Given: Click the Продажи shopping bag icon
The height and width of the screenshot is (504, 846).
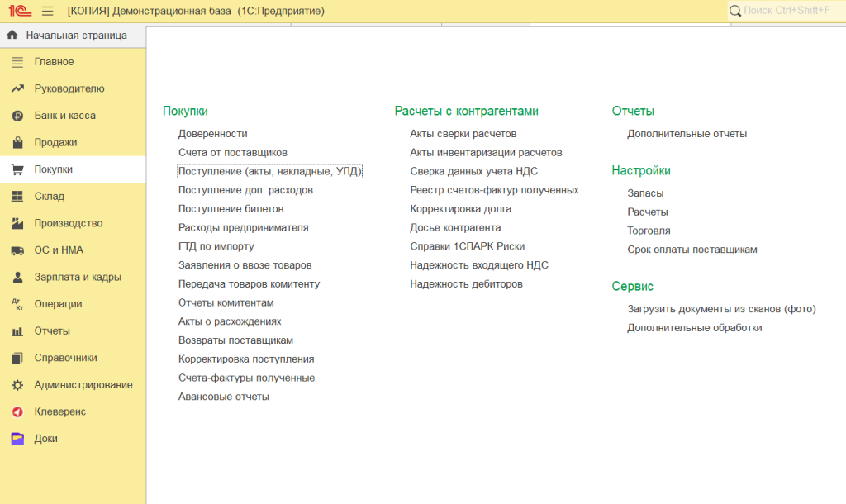Looking at the screenshot, I should tap(18, 142).
